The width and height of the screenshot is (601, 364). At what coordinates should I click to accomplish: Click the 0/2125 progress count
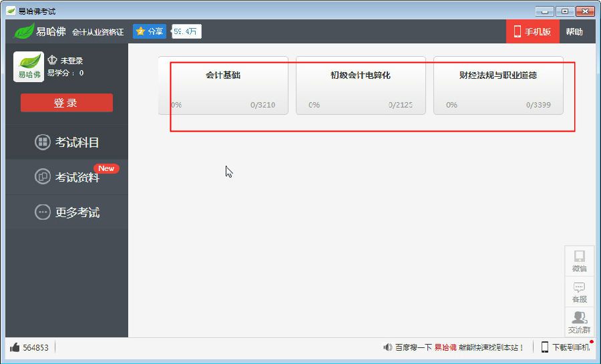[400, 105]
